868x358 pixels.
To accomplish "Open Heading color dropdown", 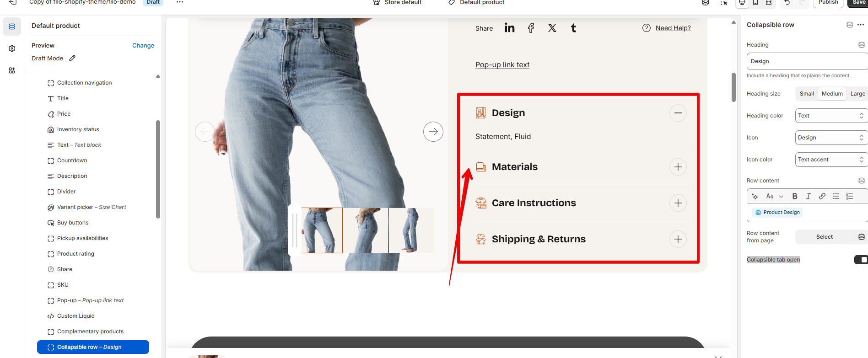I will click(x=831, y=116).
